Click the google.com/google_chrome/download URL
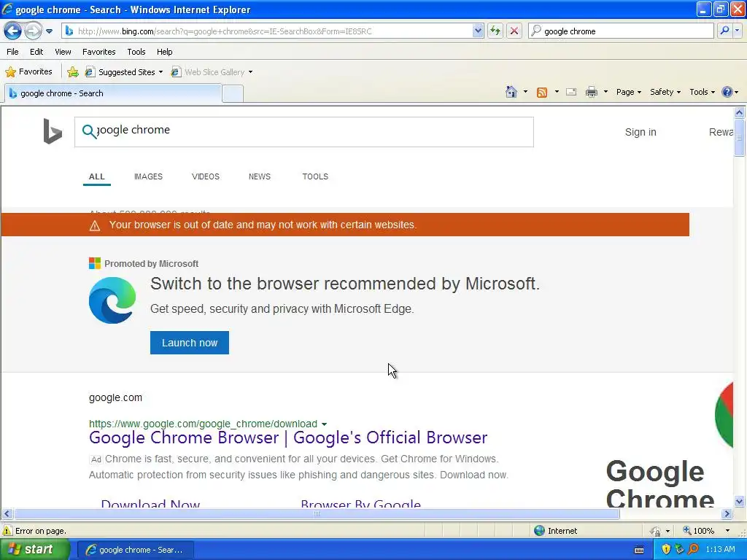Screen dimensions: 747x560 coord(203,424)
